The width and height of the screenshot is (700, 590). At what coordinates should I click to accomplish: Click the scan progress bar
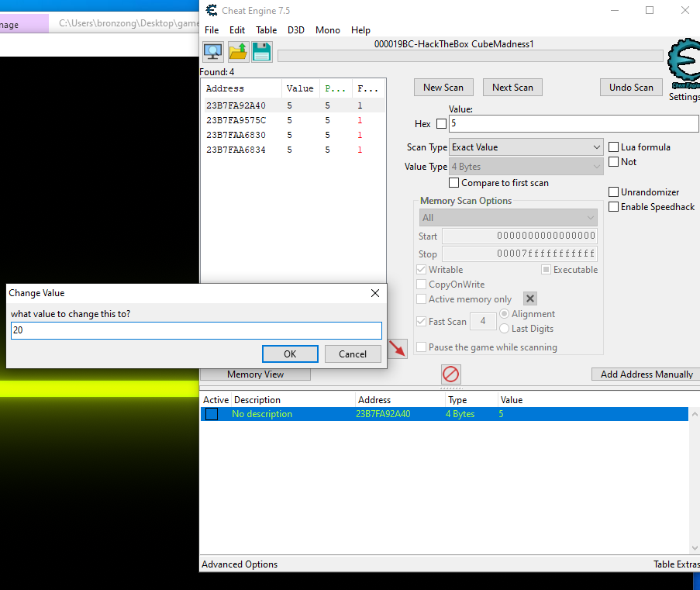pyautogui.click(x=470, y=56)
